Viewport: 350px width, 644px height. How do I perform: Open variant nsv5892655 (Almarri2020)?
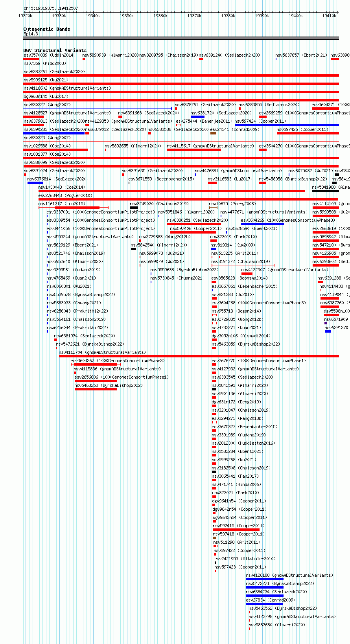(133, 146)
